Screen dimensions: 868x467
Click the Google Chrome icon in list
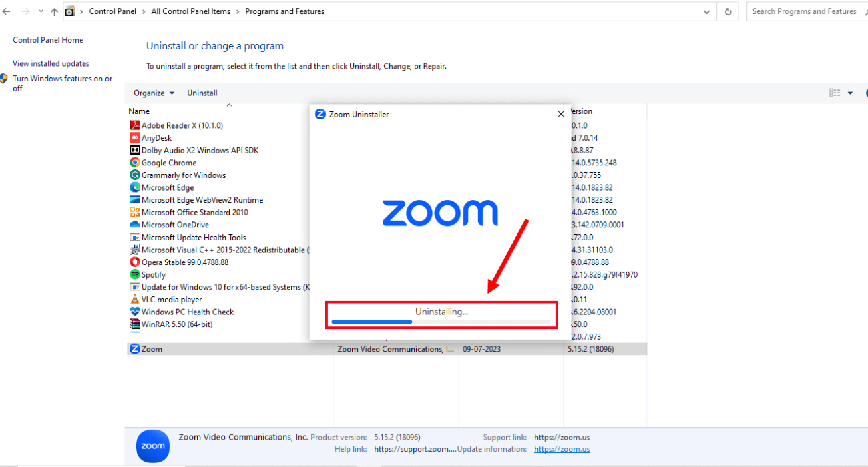tap(134, 163)
